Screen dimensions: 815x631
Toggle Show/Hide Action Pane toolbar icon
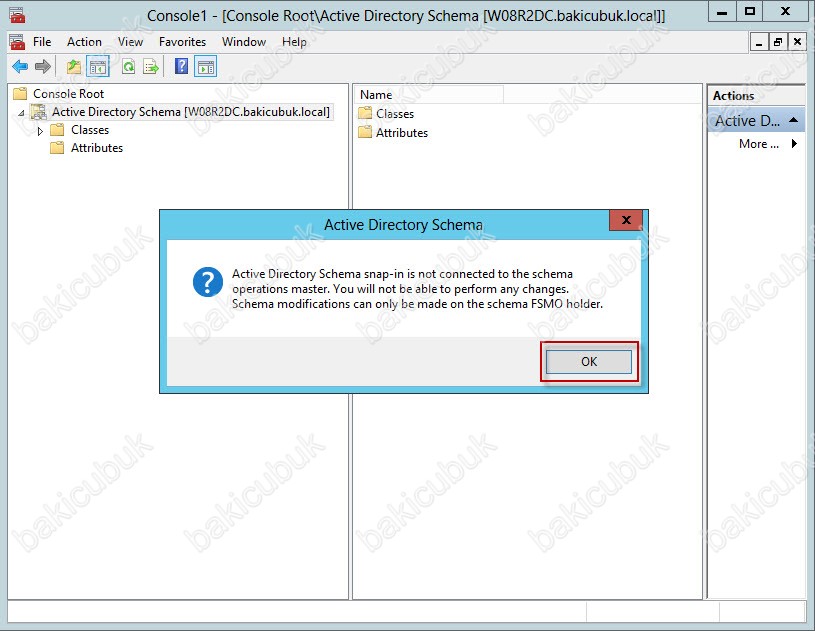tap(206, 67)
